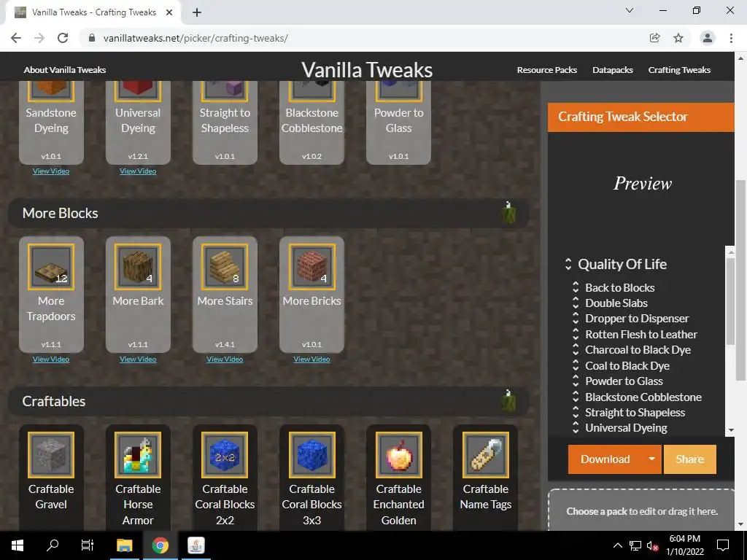Click the taskbar clock showing 6:04 PM
The image size is (747, 560).
click(684, 545)
